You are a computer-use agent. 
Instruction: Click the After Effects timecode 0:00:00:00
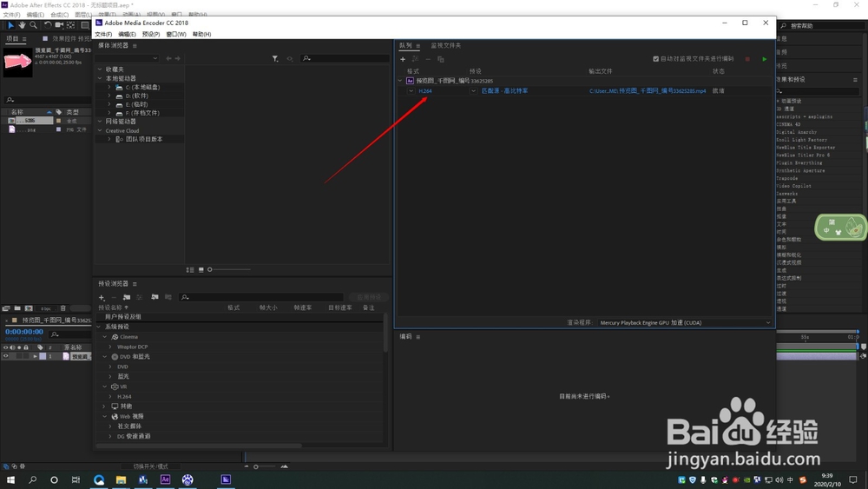click(x=24, y=332)
